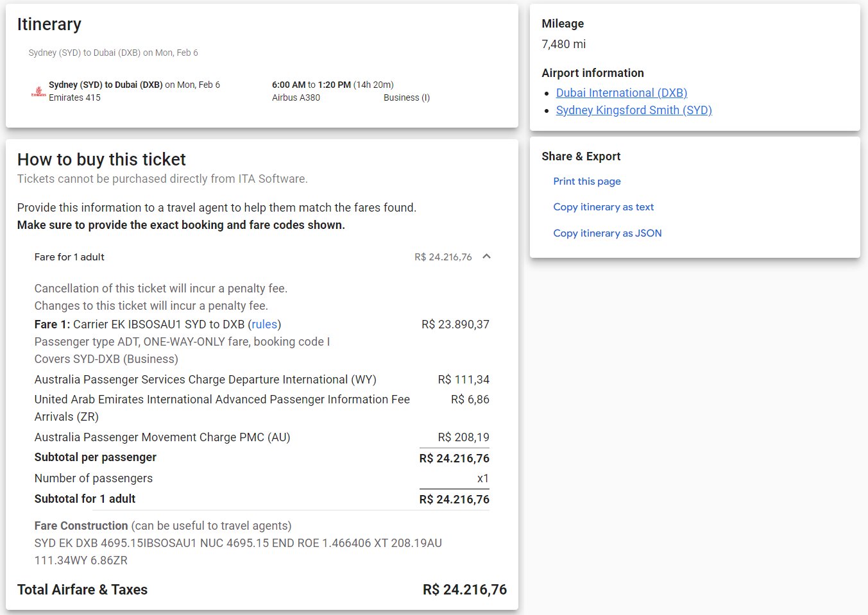This screenshot has width=868, height=615.
Task: Click the How to buy this ticket heading
Action: (x=101, y=160)
